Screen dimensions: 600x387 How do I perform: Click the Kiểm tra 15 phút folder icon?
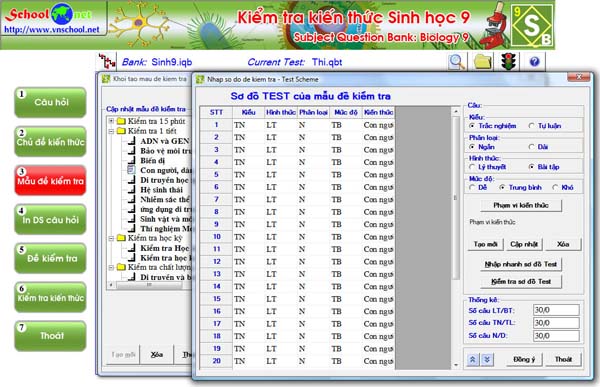click(x=121, y=121)
